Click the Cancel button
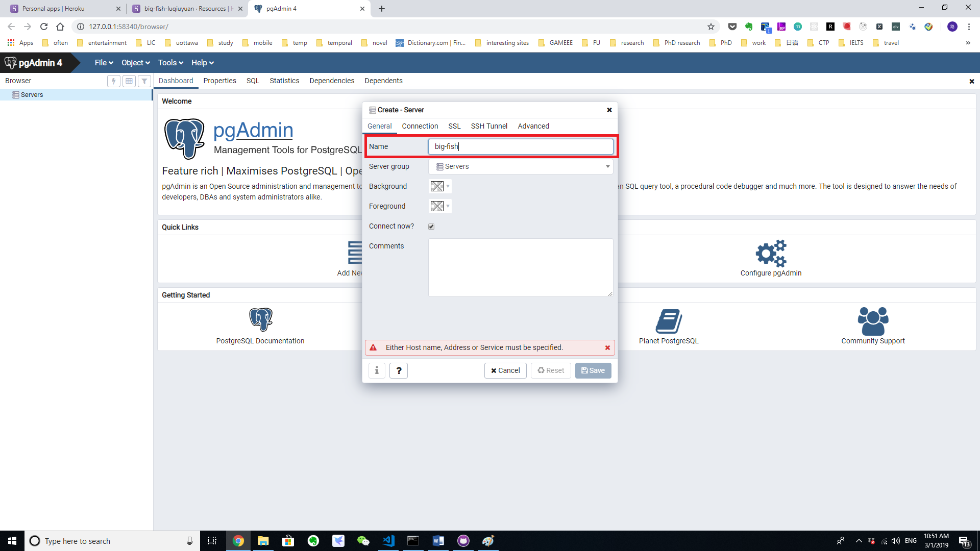Viewport: 980px width, 551px height. click(x=505, y=370)
